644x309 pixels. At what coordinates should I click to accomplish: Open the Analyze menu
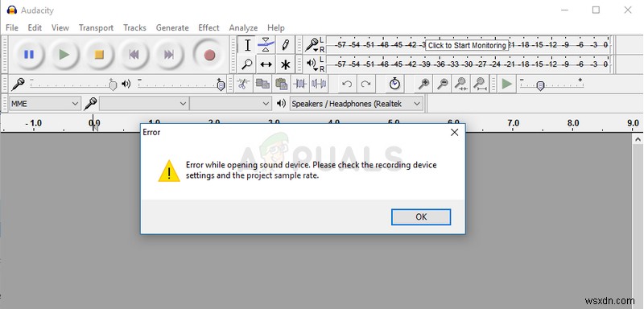click(243, 27)
